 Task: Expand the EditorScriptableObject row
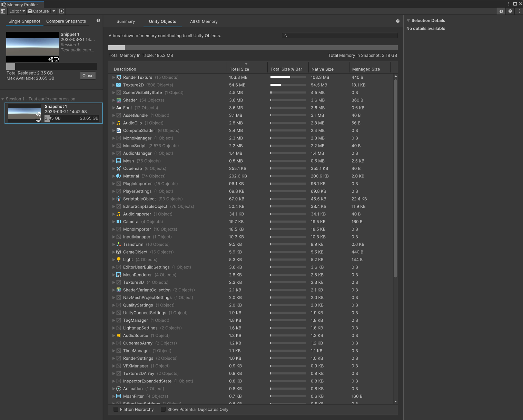pos(114,207)
